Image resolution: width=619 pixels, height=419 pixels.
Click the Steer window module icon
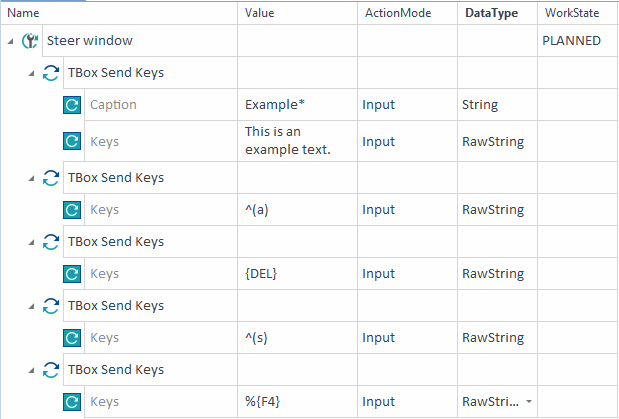(30, 42)
